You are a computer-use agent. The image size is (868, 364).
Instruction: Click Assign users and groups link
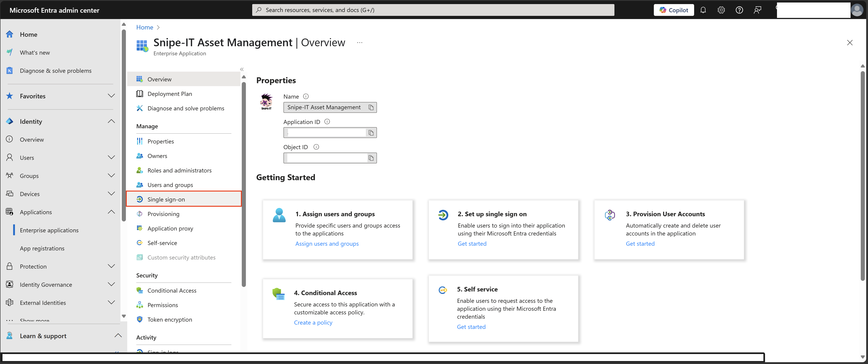[327, 244]
